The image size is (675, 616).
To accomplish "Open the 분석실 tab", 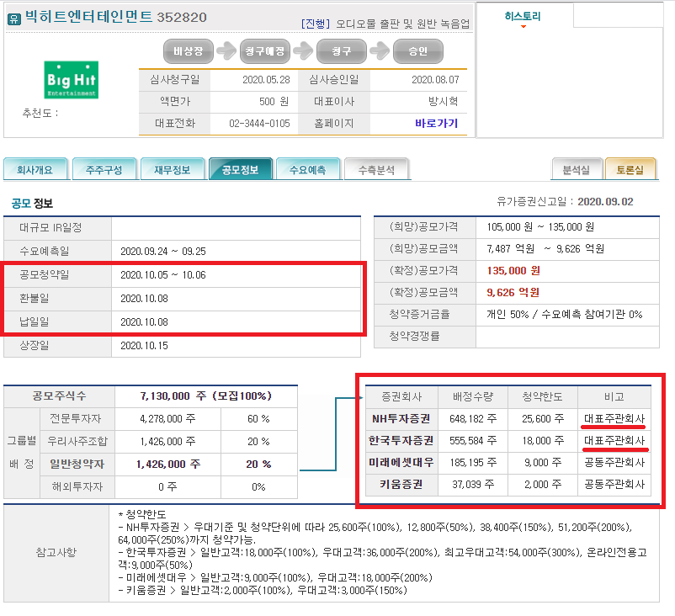I will click(577, 169).
